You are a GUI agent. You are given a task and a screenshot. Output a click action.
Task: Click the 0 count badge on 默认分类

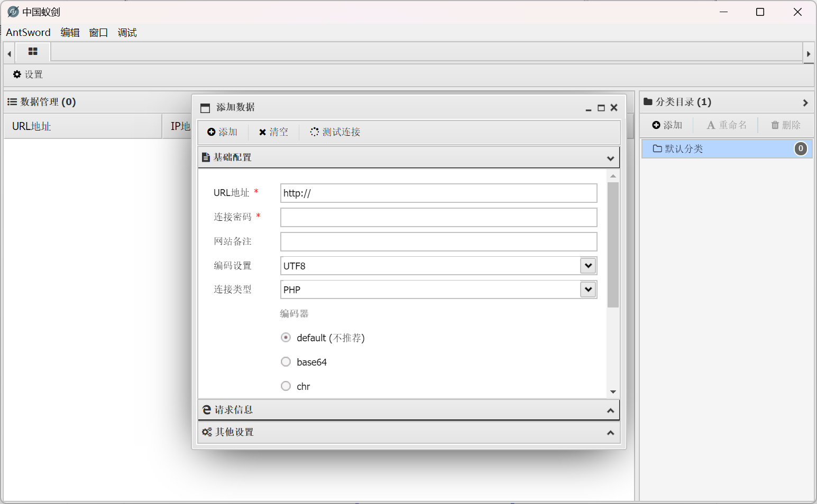pyautogui.click(x=801, y=149)
